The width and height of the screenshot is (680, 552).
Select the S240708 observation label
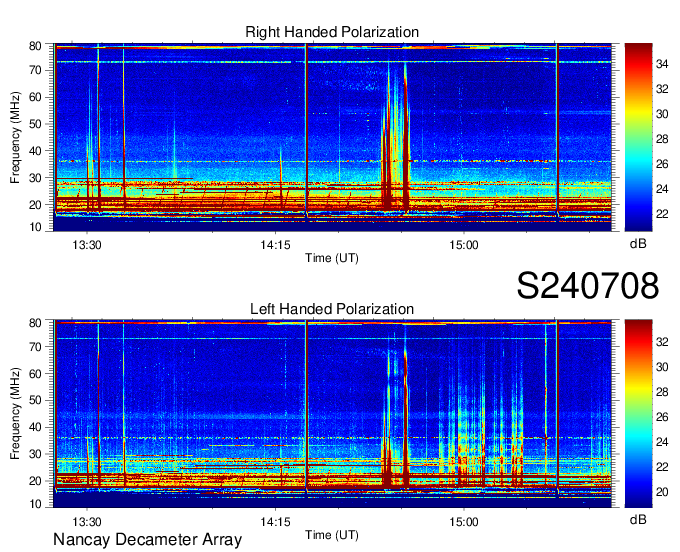pyautogui.click(x=588, y=286)
